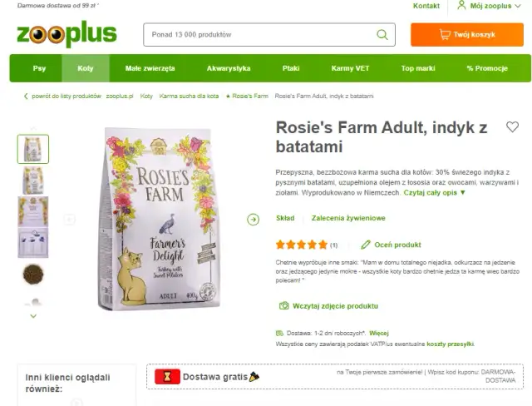Image resolution: width=532 pixels, height=406 pixels.
Task: Open Twój koszyk cart button
Action: pyautogui.click(x=467, y=35)
